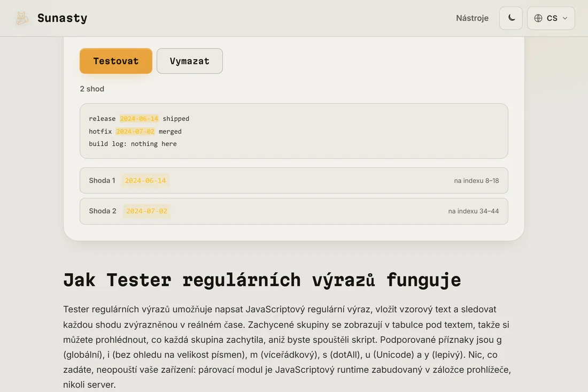Click the 'na indexu 8–18' label
Viewport: 588px width, 392px height.
476,180
